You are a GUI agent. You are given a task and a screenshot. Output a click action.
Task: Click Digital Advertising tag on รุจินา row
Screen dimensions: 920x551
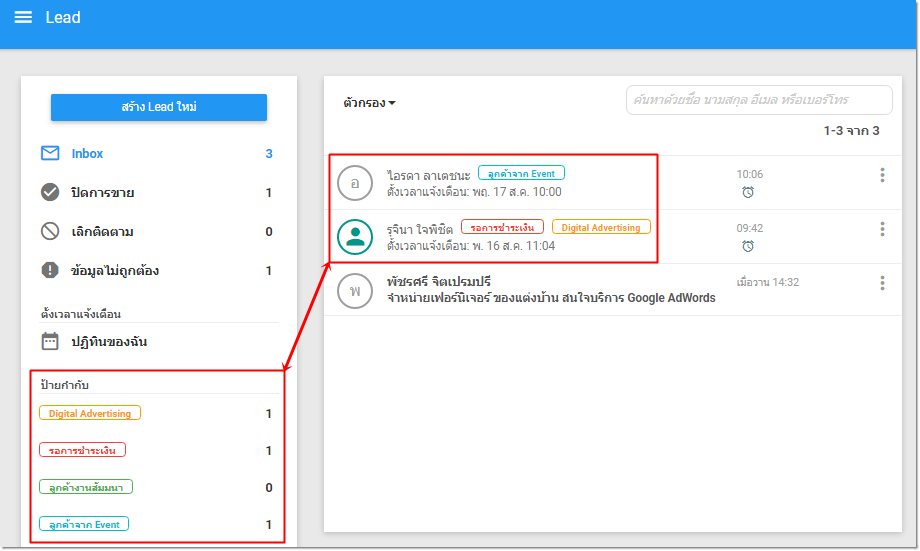[601, 227]
